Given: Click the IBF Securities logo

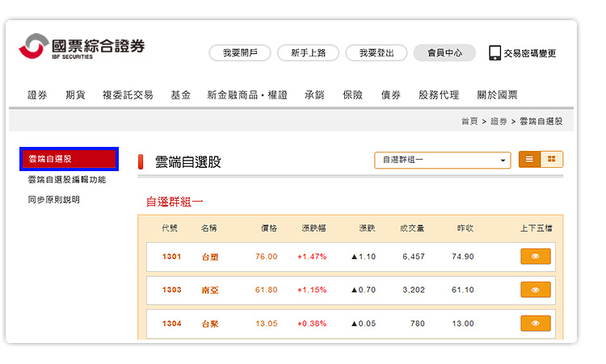Looking at the screenshot, I should [82, 46].
